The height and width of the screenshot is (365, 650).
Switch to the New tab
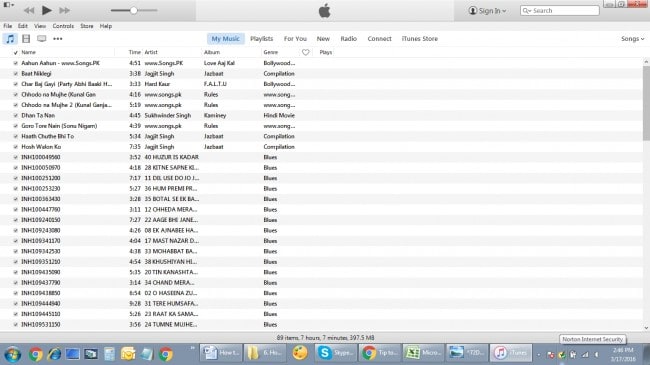(x=323, y=39)
